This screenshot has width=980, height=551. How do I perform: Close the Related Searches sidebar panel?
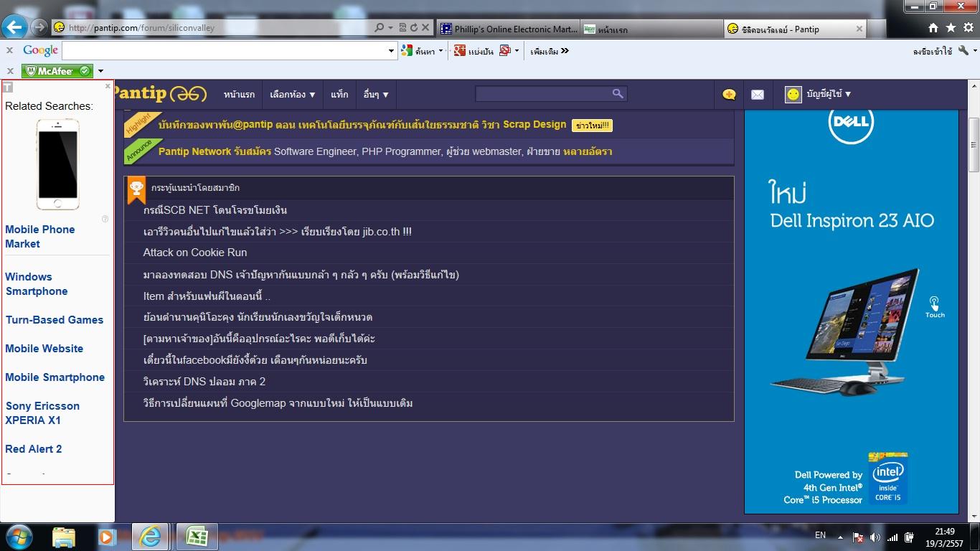[108, 86]
